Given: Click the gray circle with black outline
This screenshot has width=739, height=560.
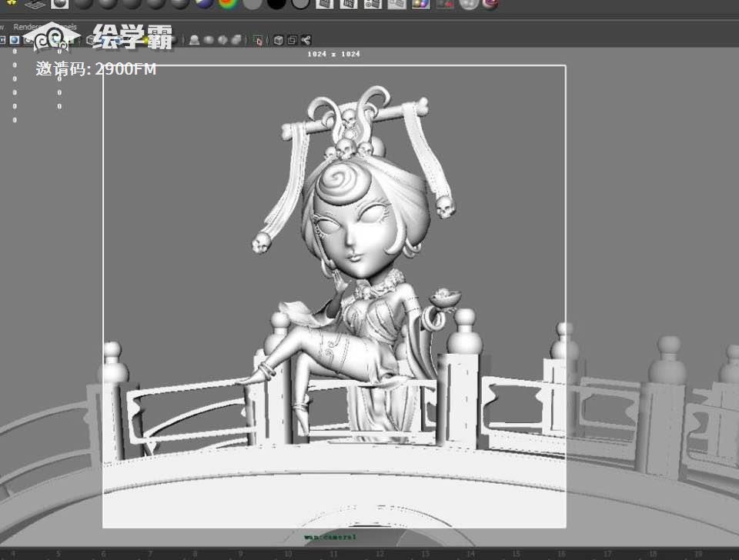Looking at the screenshot, I should [x=300, y=4].
